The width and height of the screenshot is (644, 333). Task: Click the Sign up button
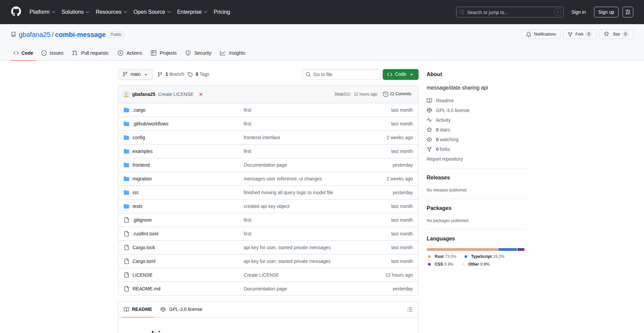point(606,12)
